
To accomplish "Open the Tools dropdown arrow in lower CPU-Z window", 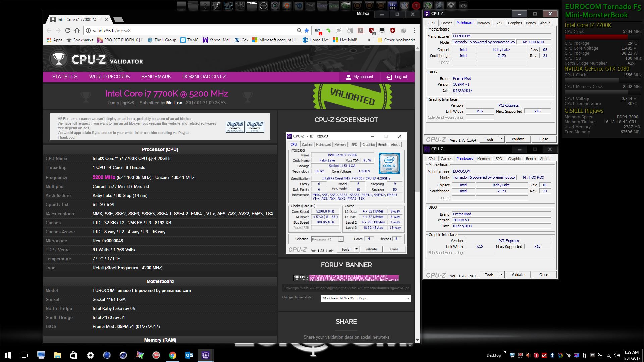I will coord(501,275).
